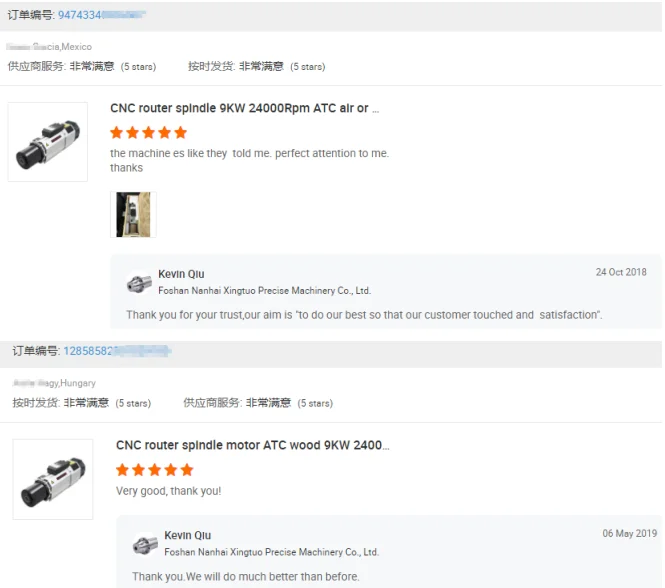Open product title "CNC router spindle motor ATC wood 9KW"
Screen dimensions: 665x588
point(252,445)
